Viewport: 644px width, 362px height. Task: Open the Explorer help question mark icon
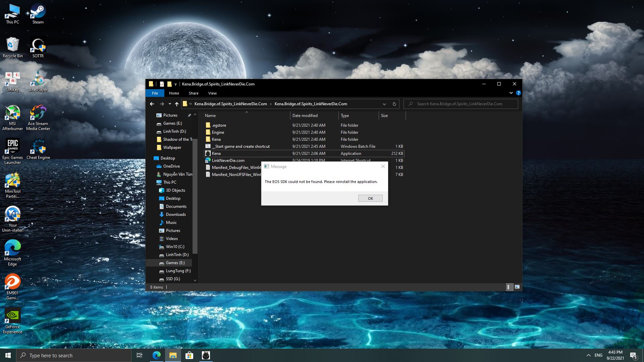(518, 93)
